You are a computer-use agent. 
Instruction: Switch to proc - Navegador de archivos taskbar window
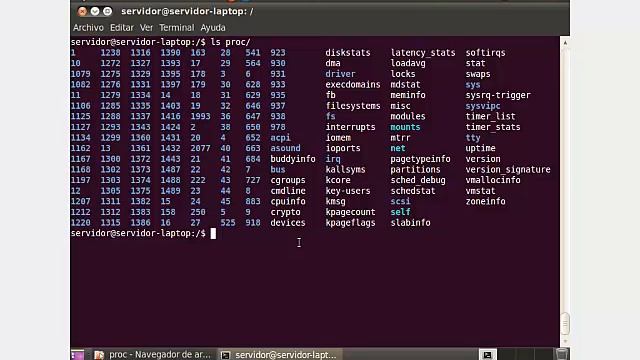[153, 355]
